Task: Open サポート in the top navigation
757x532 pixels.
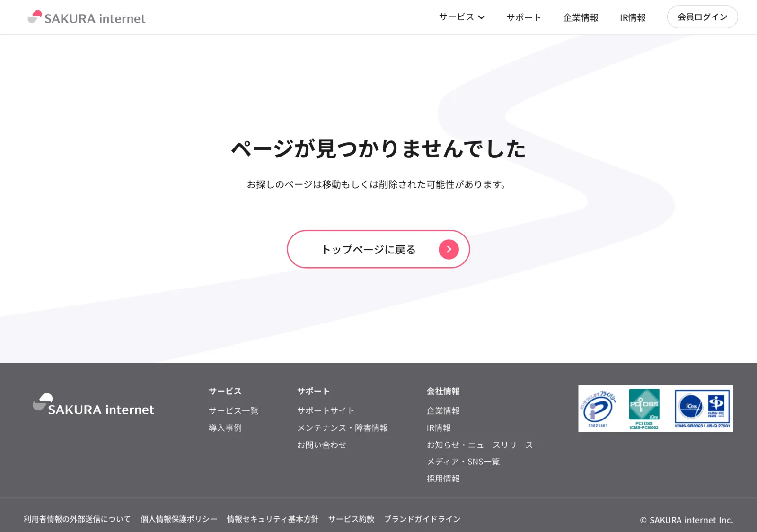Action: (524, 17)
